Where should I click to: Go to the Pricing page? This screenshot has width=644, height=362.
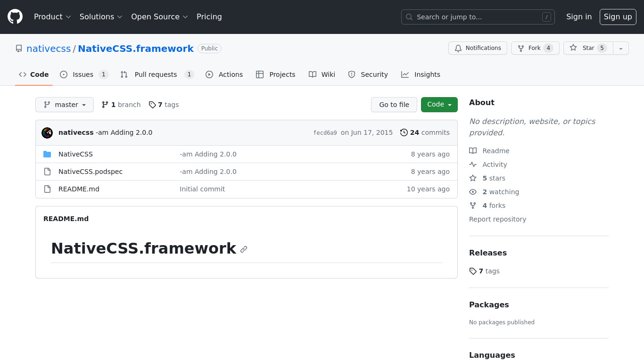click(x=209, y=17)
